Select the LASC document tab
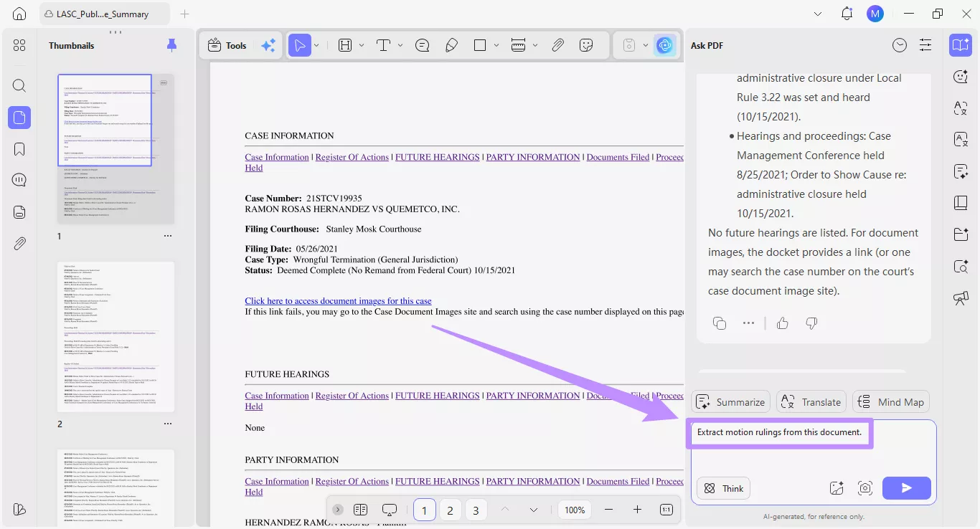This screenshot has height=529, width=980. tap(106, 14)
